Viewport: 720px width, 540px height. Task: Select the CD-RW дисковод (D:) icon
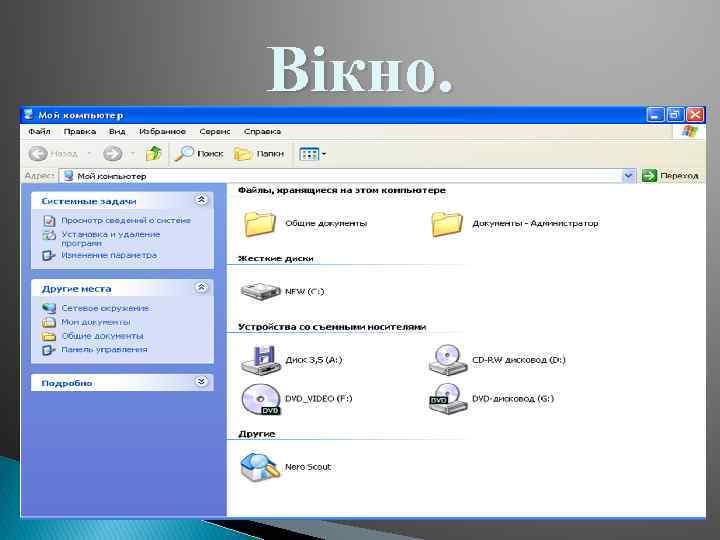[x=447, y=360]
